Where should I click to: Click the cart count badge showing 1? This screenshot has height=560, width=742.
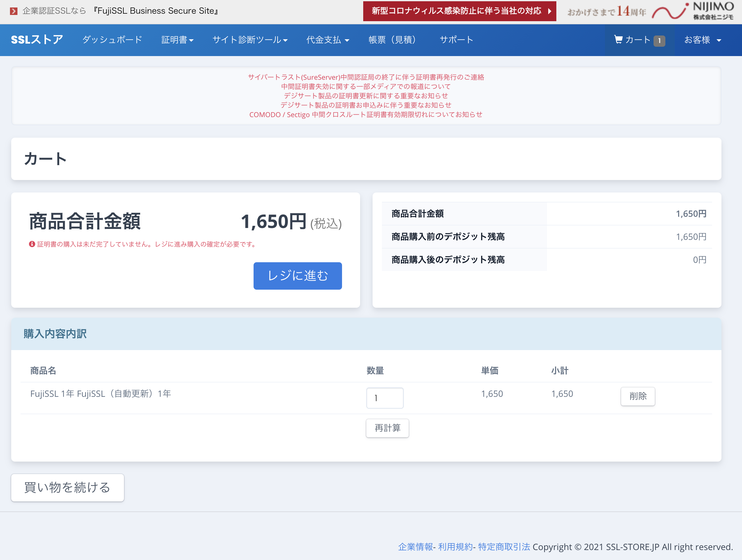[659, 40]
